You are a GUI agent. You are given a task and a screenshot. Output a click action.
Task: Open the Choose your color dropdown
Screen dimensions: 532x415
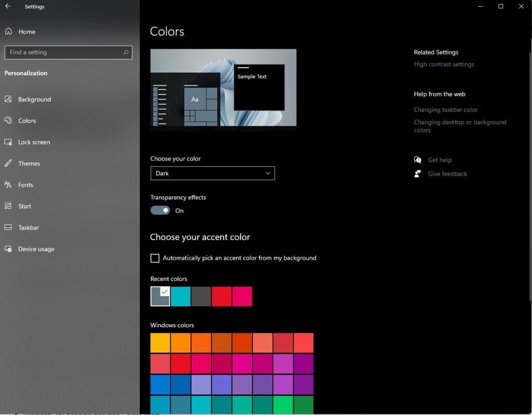click(x=212, y=173)
